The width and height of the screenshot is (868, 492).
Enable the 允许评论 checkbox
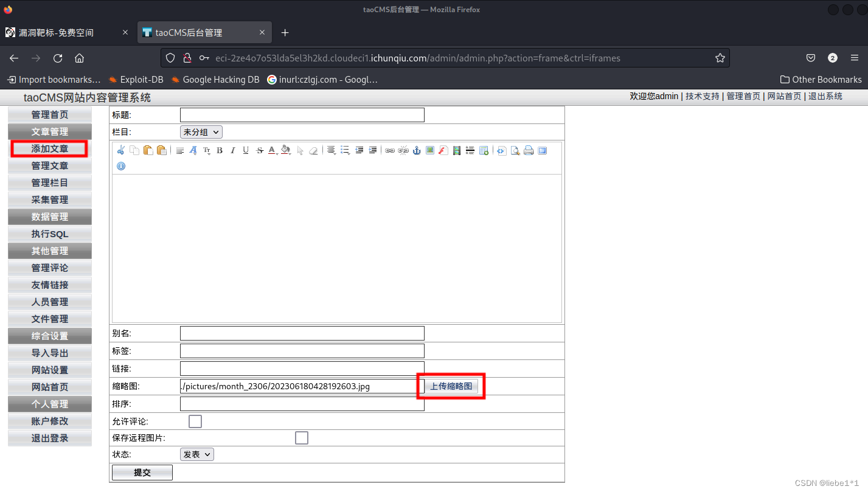click(x=195, y=421)
